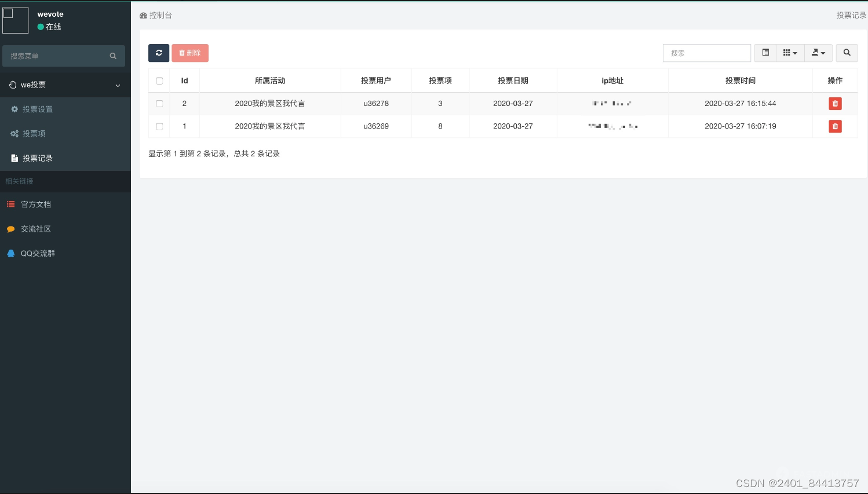
Task: Click the u36269 user cell
Action: pyautogui.click(x=376, y=126)
